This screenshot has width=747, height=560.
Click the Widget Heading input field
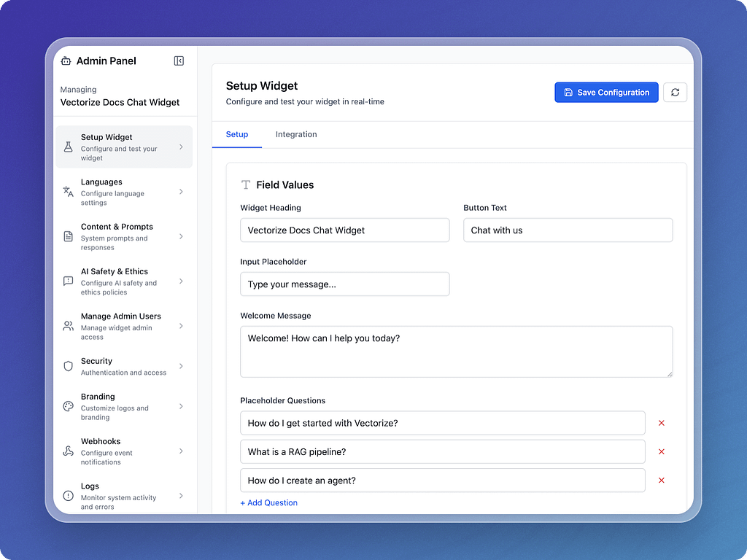(345, 230)
